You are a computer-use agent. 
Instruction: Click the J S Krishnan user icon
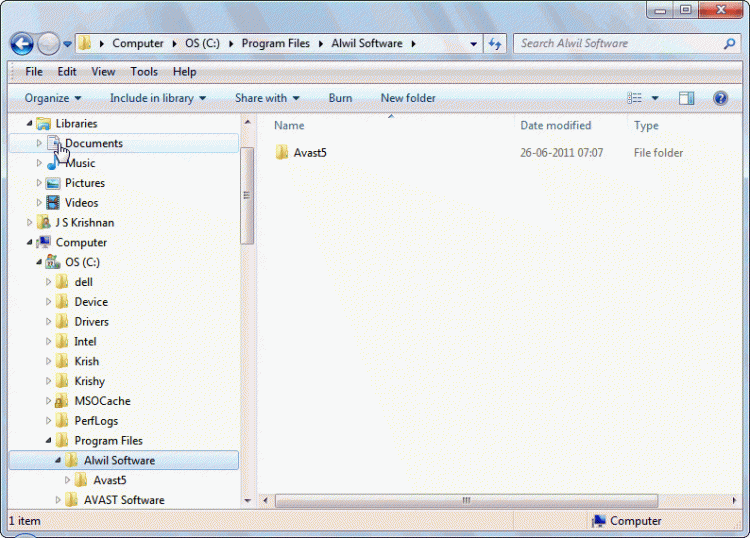pyautogui.click(x=44, y=222)
